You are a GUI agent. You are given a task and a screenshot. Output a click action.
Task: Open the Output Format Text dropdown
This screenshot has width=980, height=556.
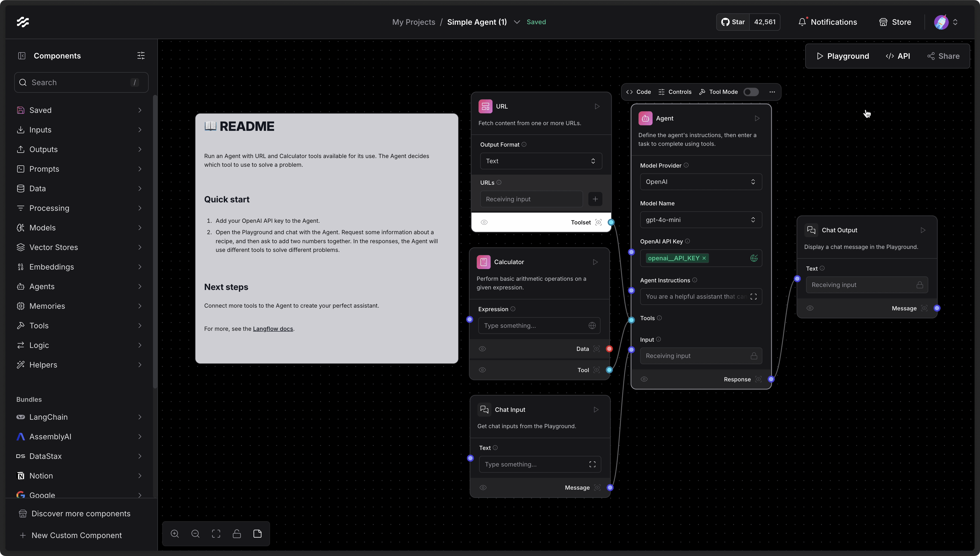pos(541,161)
